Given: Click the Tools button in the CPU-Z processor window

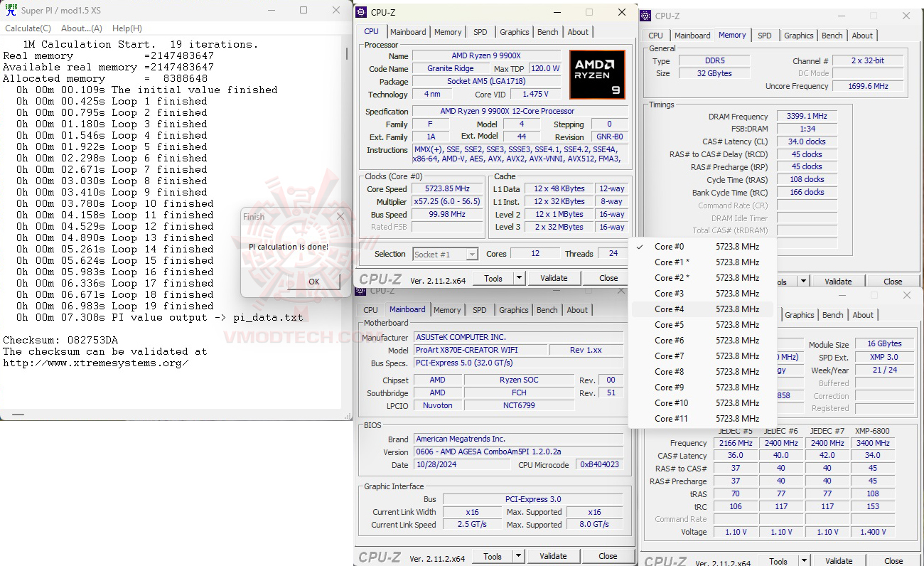Looking at the screenshot, I should tap(493, 279).
